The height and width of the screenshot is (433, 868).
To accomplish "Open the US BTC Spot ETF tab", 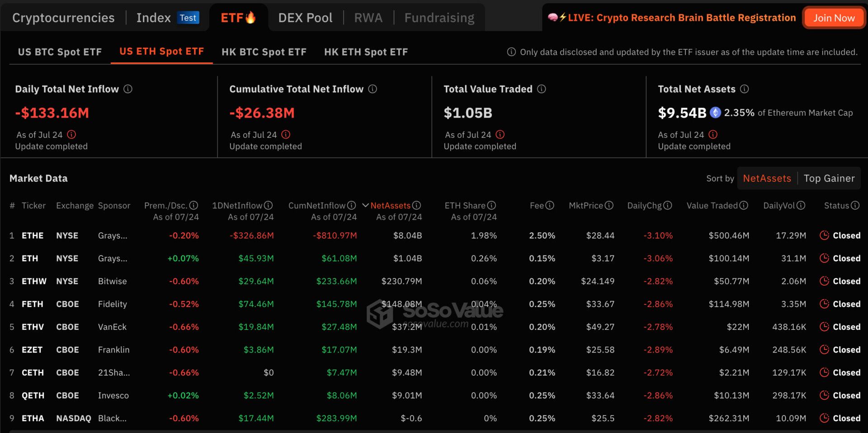I will pos(60,52).
